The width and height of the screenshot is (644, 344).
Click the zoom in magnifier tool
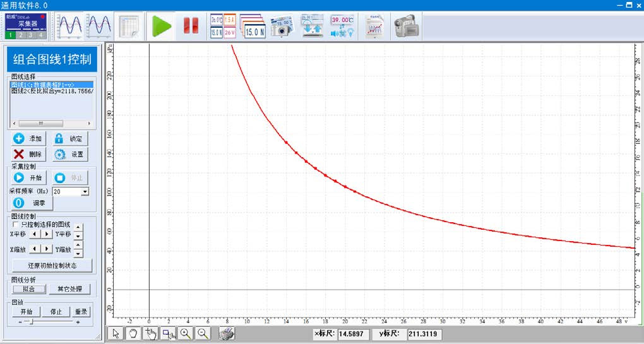coord(186,334)
